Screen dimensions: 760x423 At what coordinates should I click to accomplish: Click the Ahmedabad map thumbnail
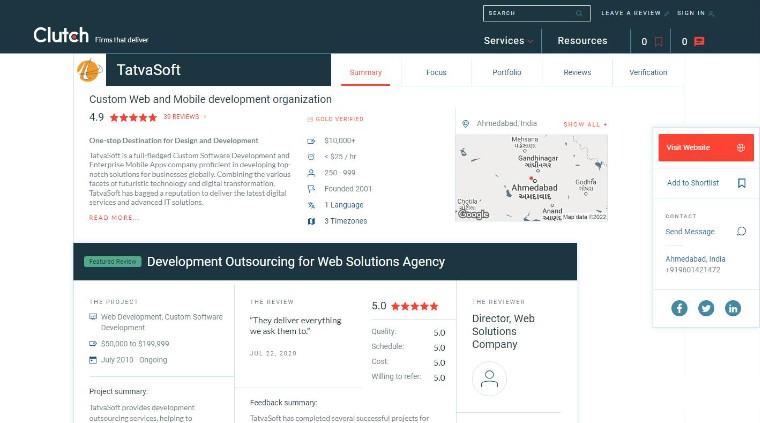[531, 178]
